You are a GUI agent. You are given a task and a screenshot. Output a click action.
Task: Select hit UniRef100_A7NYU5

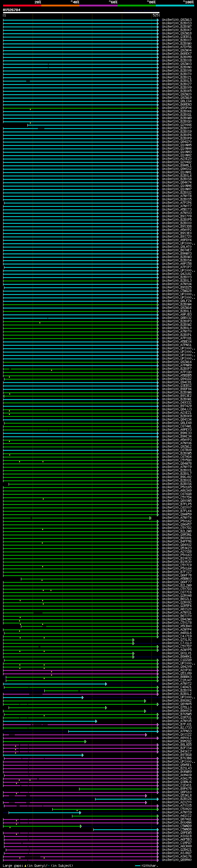coord(177,721)
